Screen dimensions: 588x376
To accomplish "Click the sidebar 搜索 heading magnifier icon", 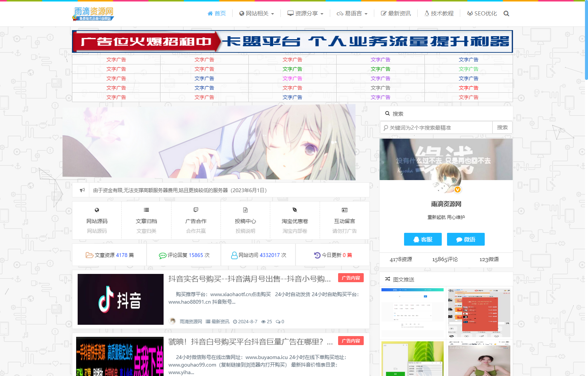I will click(x=387, y=113).
